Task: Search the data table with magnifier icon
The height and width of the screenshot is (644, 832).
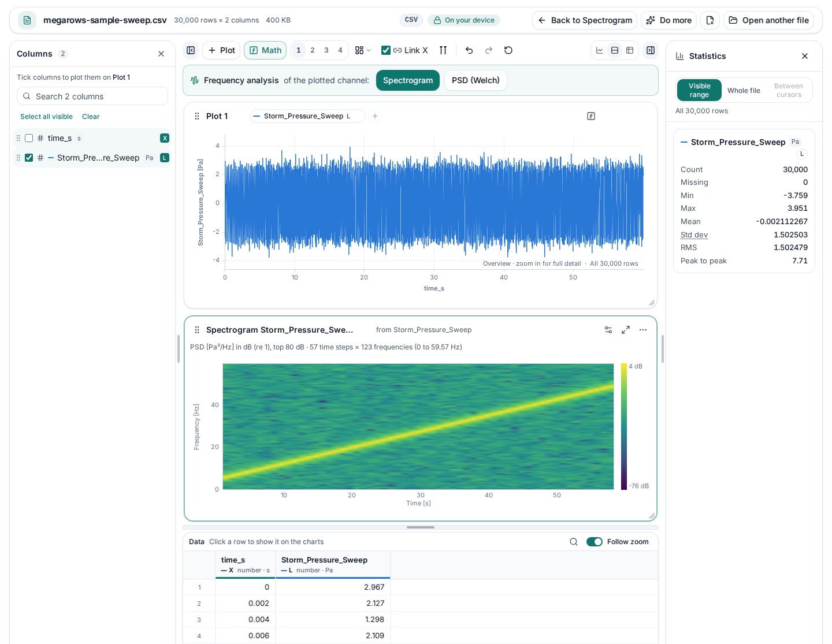Action: point(574,542)
